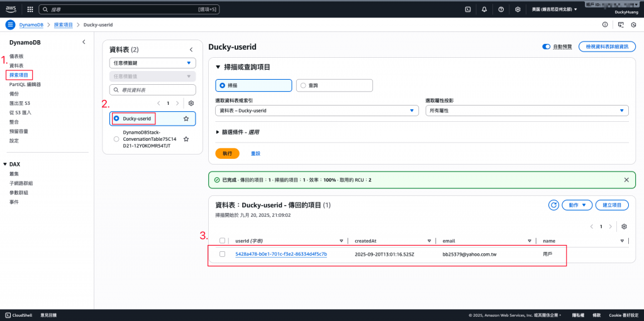Toggle the blue hamburger navigation button
This screenshot has width=644, height=321.
(x=10, y=24)
